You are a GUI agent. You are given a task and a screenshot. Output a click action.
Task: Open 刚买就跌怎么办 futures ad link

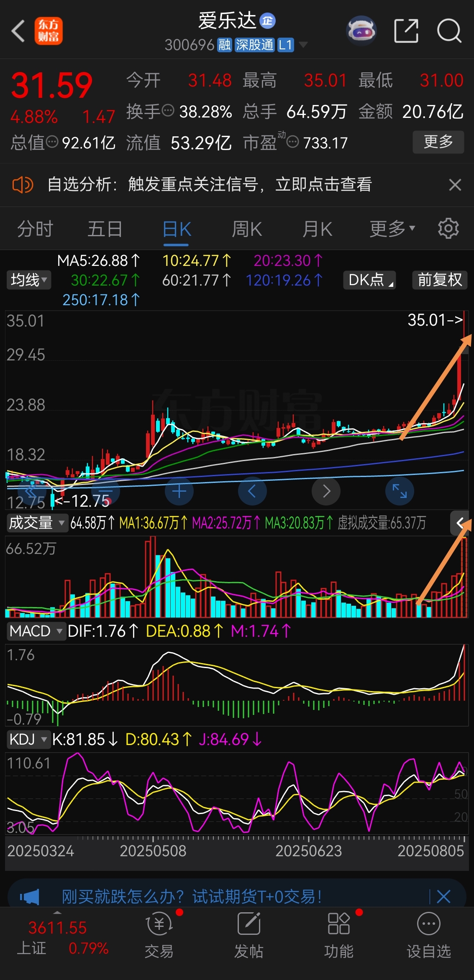click(x=192, y=896)
